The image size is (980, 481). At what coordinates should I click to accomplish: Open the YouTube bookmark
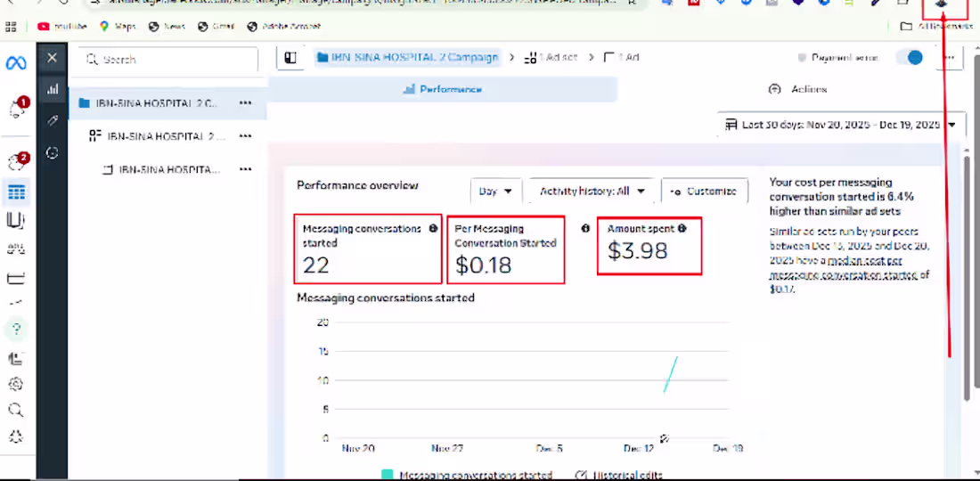click(x=61, y=27)
